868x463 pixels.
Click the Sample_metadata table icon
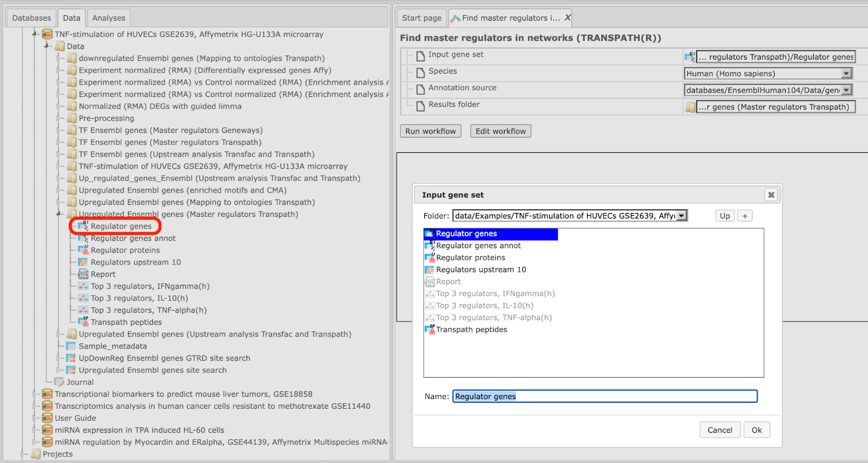[71, 346]
